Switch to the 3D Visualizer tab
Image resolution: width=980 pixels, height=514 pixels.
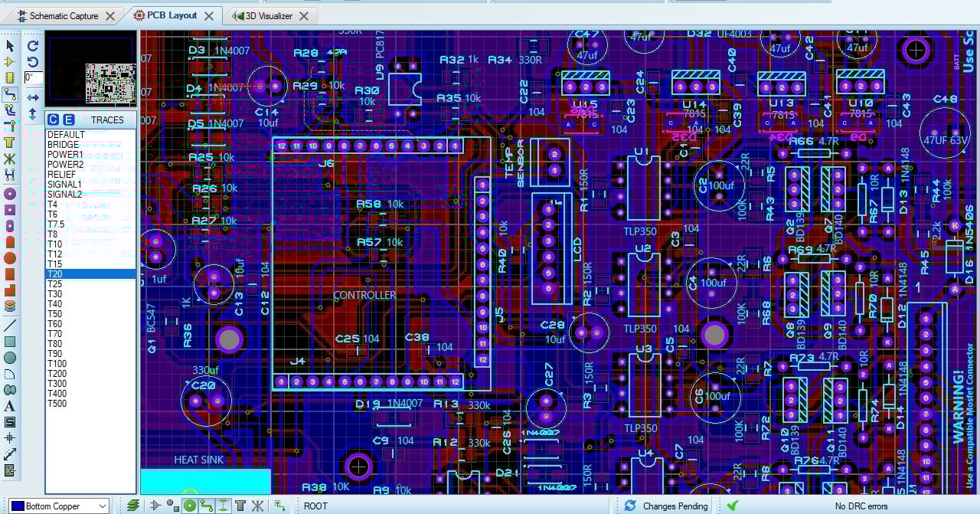269,15
